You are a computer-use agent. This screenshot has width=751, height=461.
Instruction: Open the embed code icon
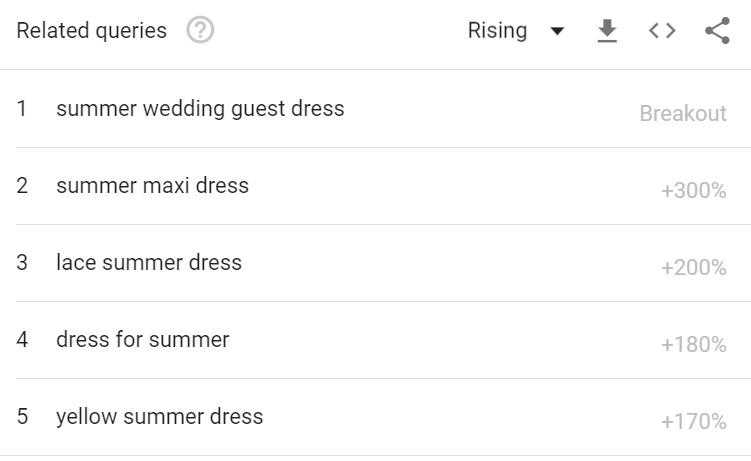click(x=662, y=31)
